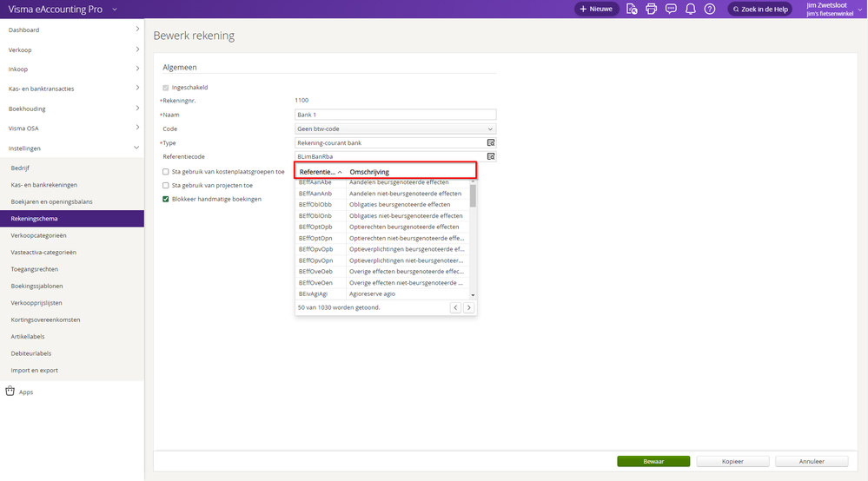Open the Code btw dropdown
Viewport: 868px width, 481px height.
click(395, 128)
